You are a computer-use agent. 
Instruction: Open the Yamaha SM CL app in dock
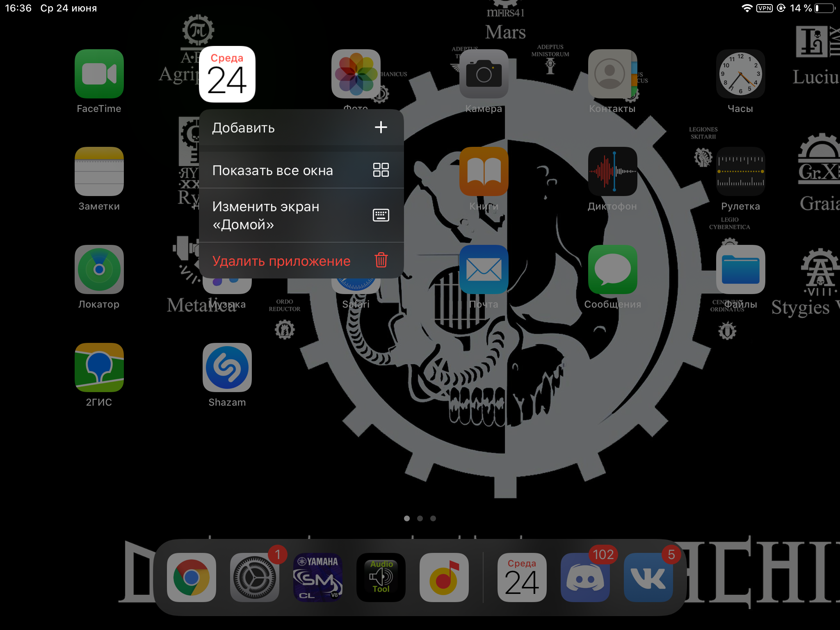(x=317, y=577)
